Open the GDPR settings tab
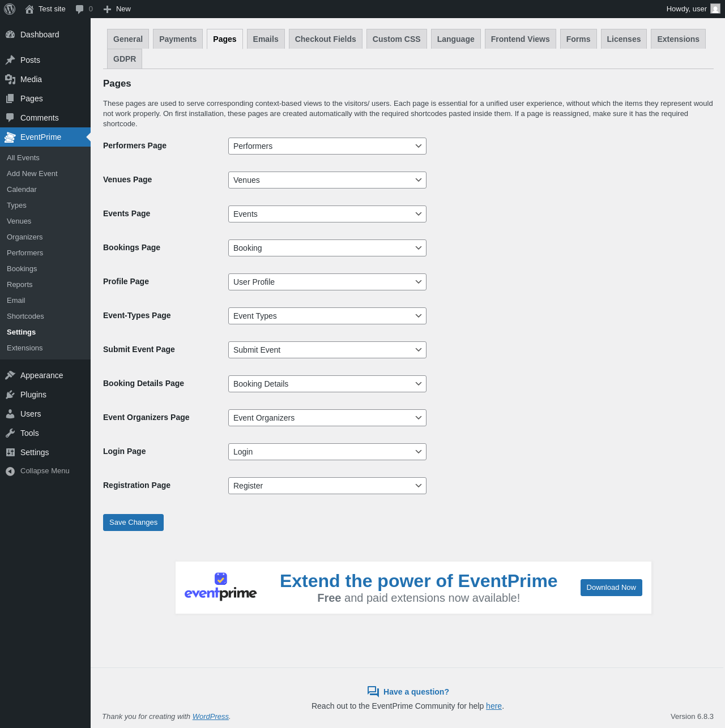The width and height of the screenshot is (725, 728). click(x=125, y=59)
